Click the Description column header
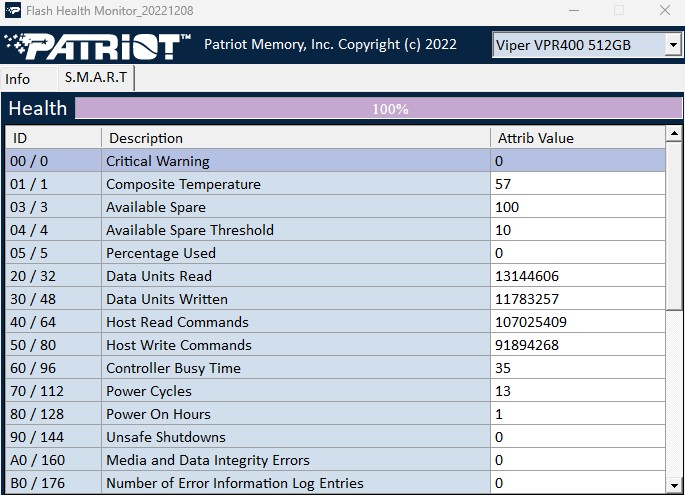This screenshot has height=495, width=685. click(295, 138)
